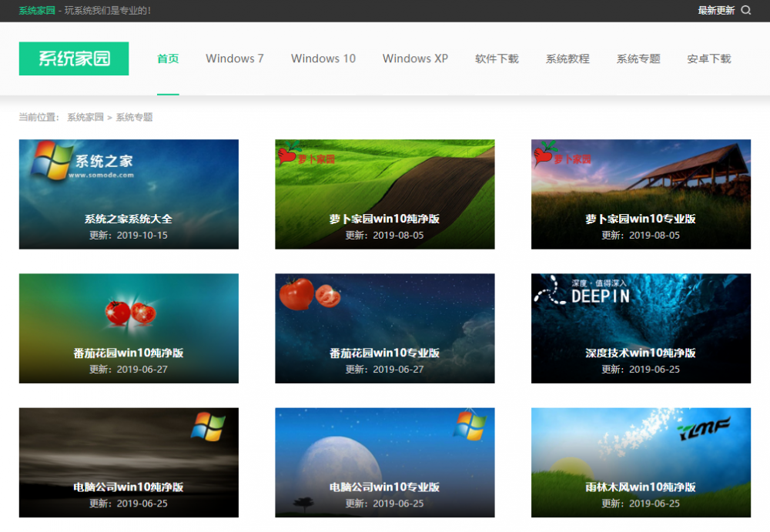This screenshot has width=770, height=532.
Task: Click 系统专题 in the breadcrumb
Action: click(134, 117)
